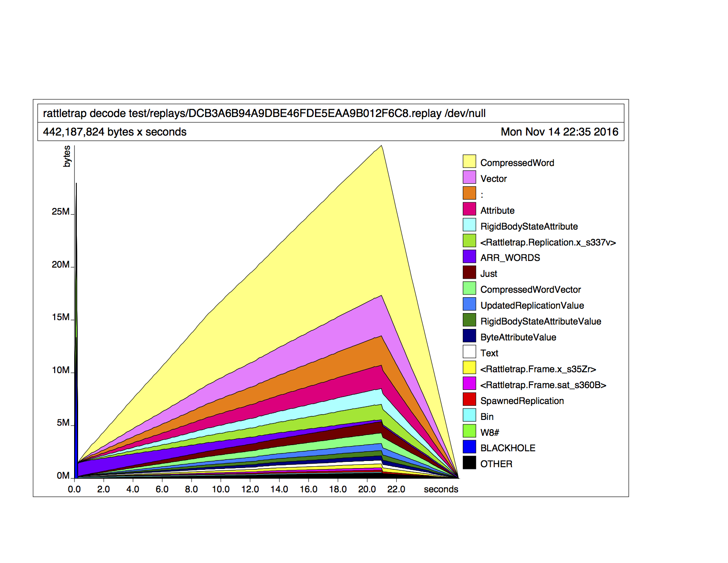This screenshot has height=563, width=728.
Task: Click the UpdatedReplicationValue blue legend swatch
Action: coord(469,304)
